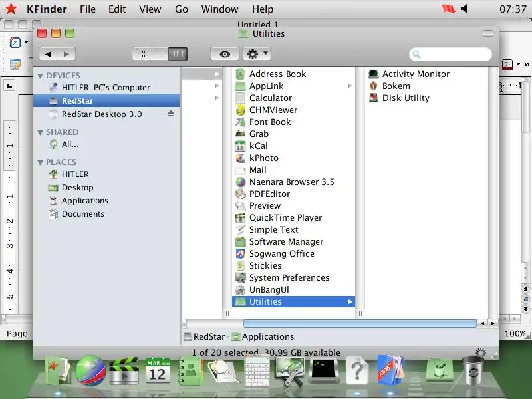The height and width of the screenshot is (399, 532).
Task: Click the Utilities folder disclosure arrow
Action: point(350,301)
